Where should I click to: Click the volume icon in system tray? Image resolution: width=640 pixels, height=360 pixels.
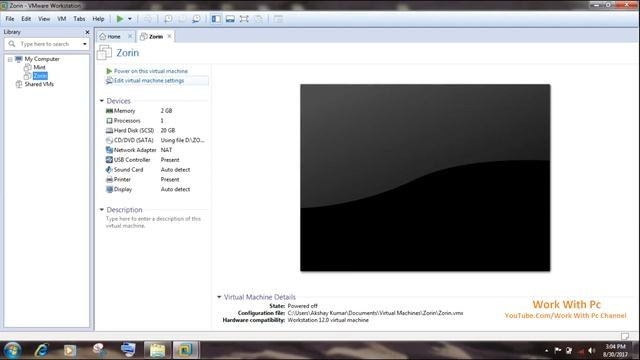(591, 351)
